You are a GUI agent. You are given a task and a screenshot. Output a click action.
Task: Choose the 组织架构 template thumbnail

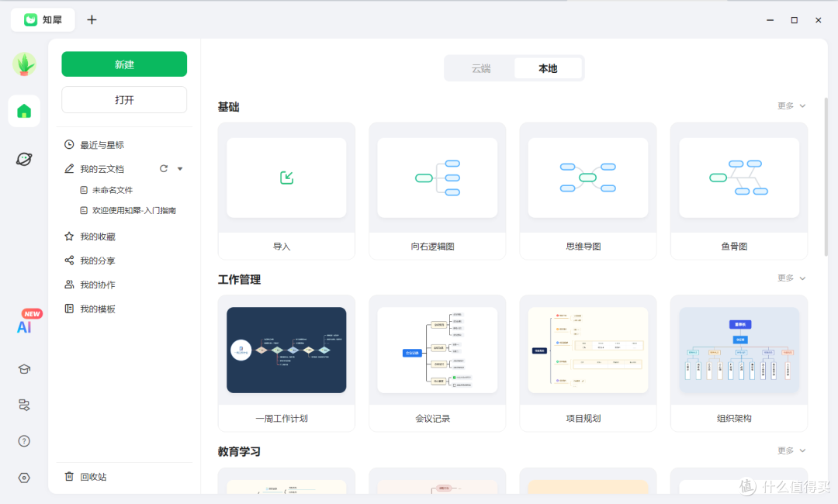[739, 350]
